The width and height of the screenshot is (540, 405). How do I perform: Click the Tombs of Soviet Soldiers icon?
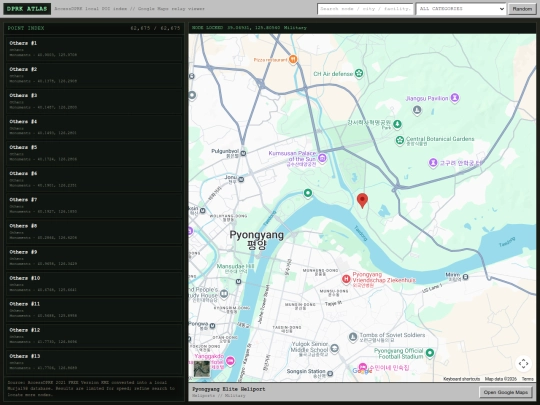[x=353, y=337]
